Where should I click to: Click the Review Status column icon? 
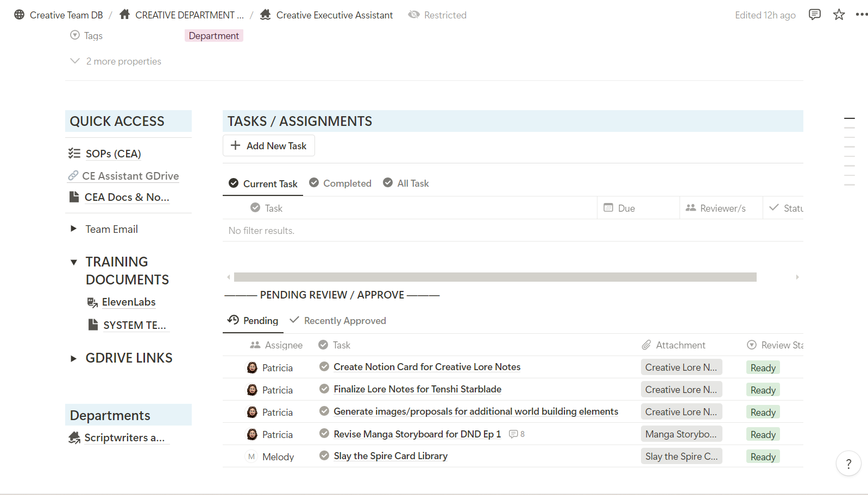pyautogui.click(x=752, y=345)
